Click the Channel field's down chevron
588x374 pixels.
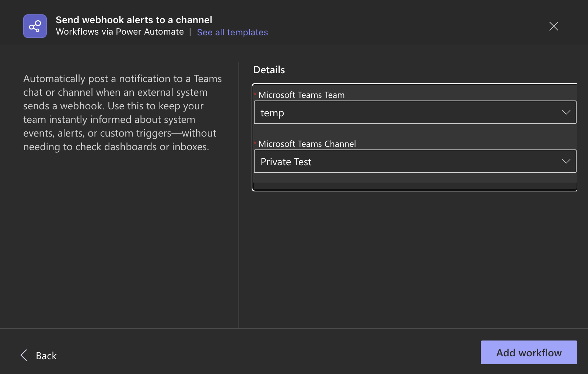click(566, 161)
